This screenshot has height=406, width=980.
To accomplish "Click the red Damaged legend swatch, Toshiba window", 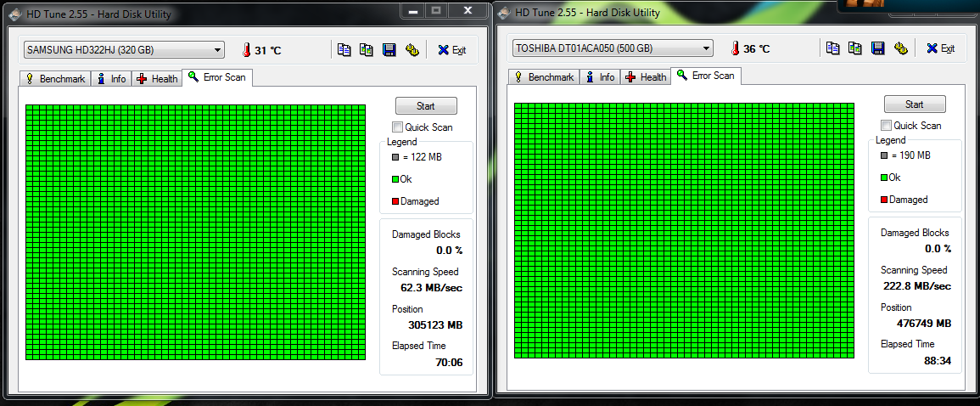I will (x=884, y=200).
